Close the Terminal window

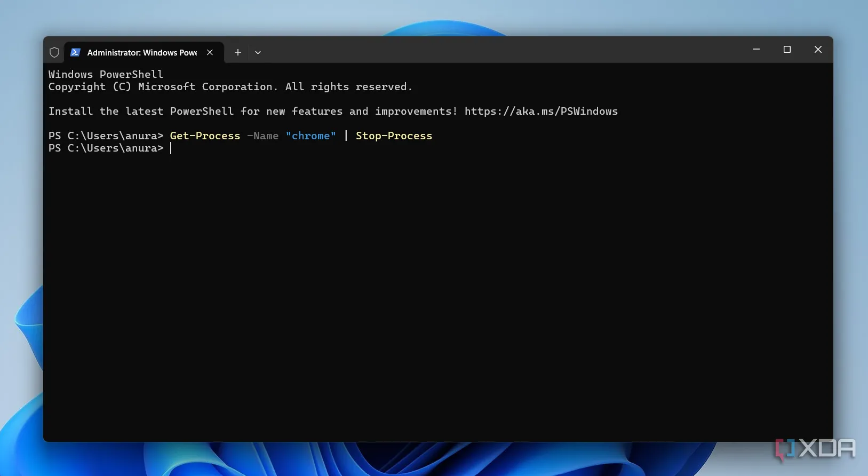[818, 49]
